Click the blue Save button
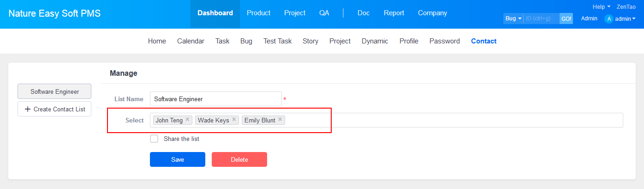 (x=178, y=159)
